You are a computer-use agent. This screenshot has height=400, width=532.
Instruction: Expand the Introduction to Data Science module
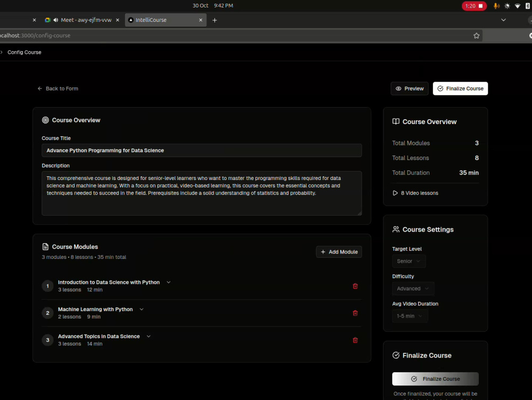pos(169,282)
